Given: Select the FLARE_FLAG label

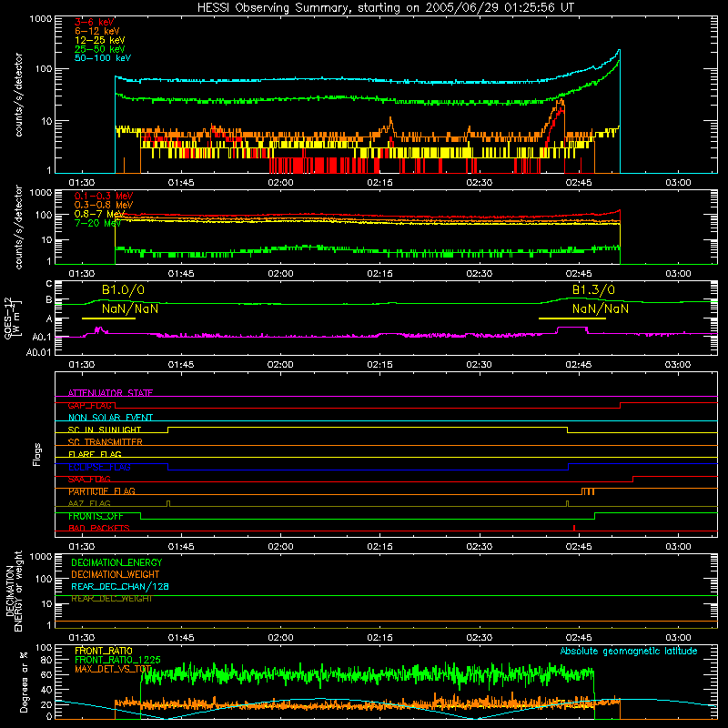Looking at the screenshot, I should point(95,454).
